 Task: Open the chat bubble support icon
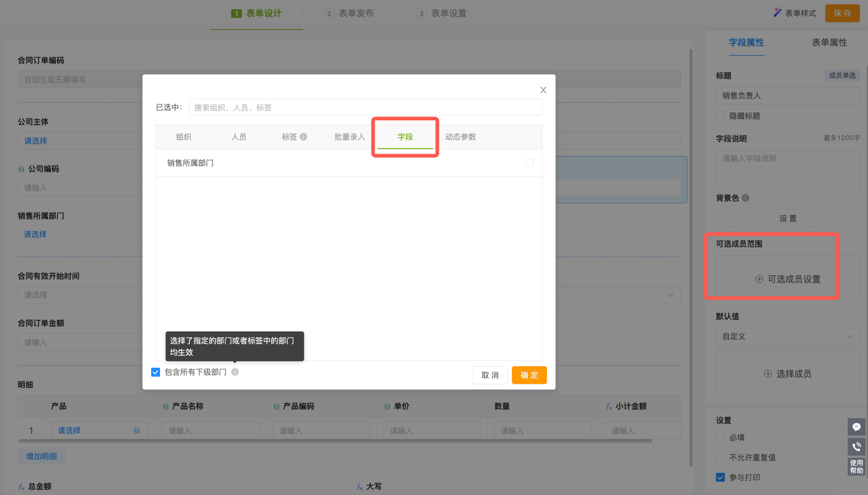point(856,427)
